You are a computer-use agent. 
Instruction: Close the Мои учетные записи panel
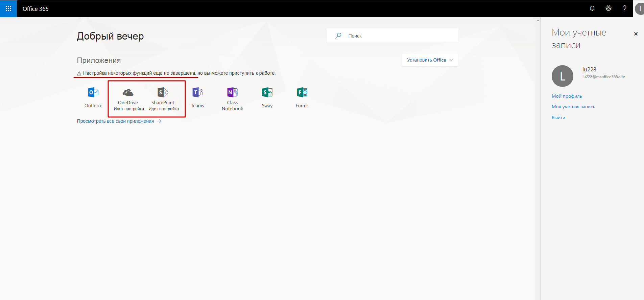[x=636, y=34]
